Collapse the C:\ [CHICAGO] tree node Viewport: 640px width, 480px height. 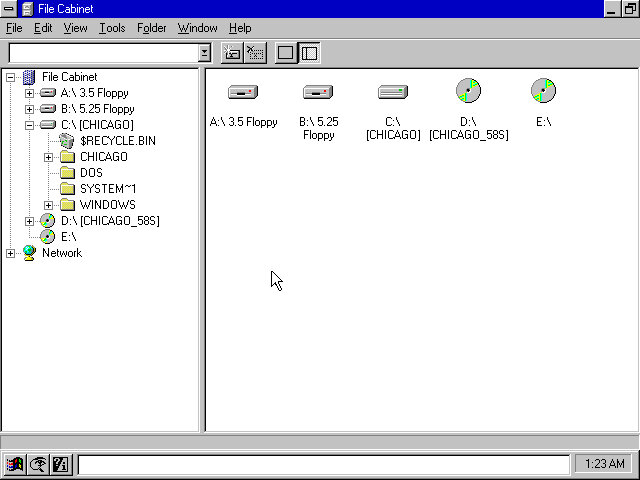tap(30, 125)
